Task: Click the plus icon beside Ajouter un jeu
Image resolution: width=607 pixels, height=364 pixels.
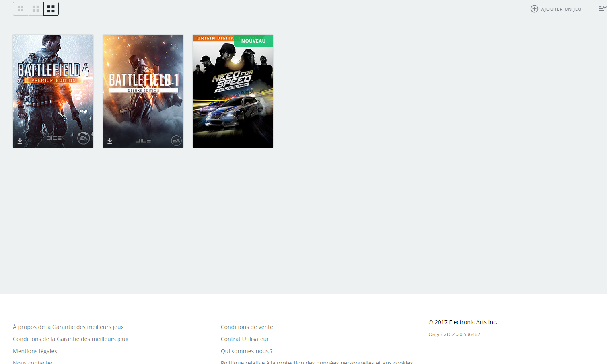Action: 534,9
